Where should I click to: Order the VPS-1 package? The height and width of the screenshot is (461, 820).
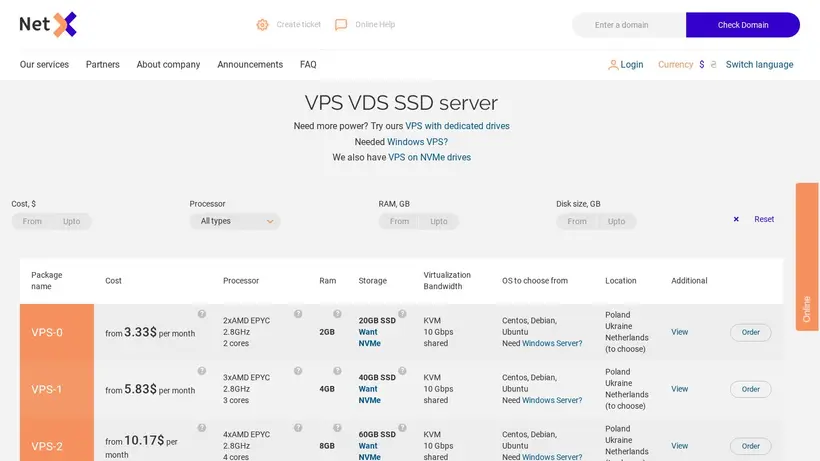[750, 389]
